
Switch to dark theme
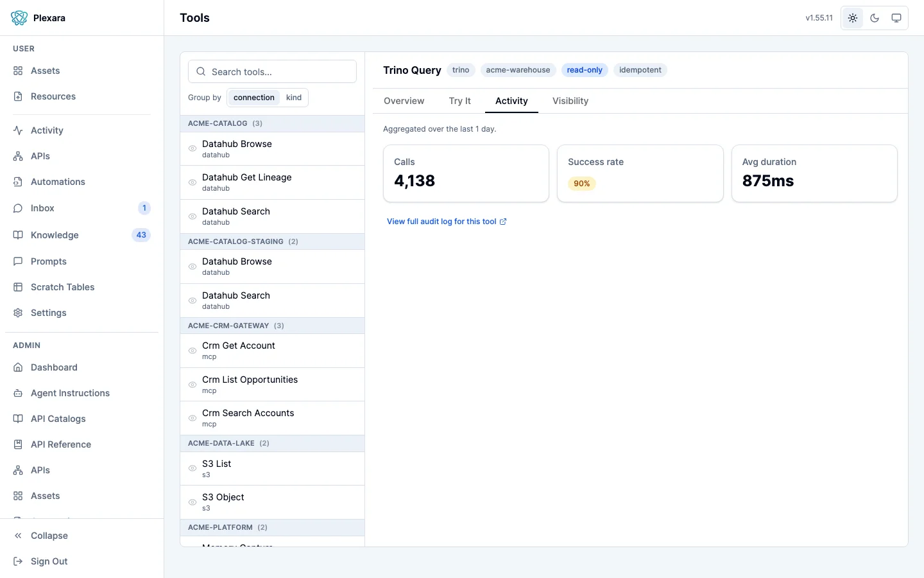(875, 18)
